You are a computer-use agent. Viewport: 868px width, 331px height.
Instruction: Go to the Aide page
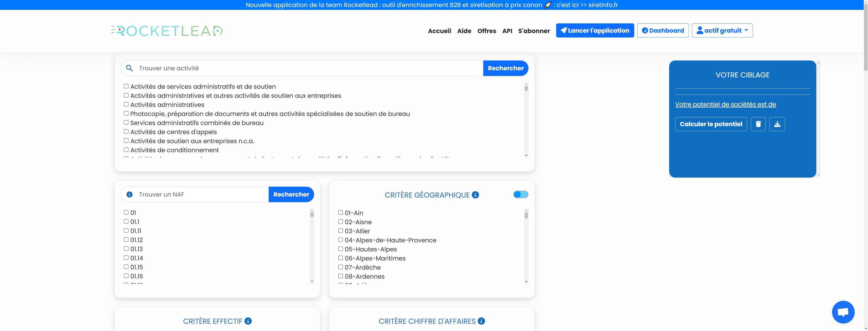tap(464, 31)
